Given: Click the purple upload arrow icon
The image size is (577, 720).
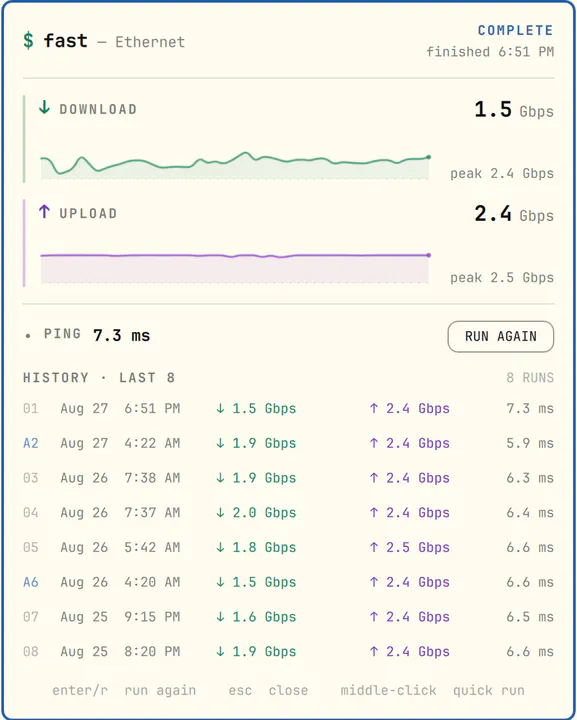Looking at the screenshot, I should click(x=44, y=212).
